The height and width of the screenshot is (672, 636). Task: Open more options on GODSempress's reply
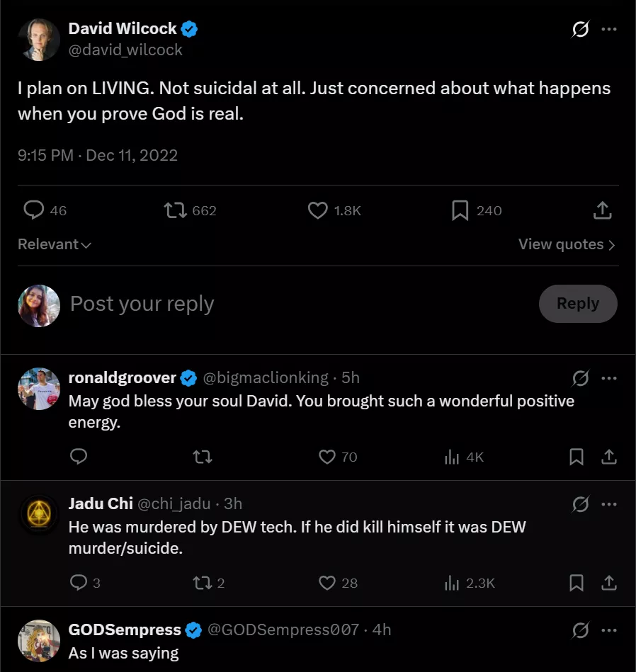coord(608,630)
